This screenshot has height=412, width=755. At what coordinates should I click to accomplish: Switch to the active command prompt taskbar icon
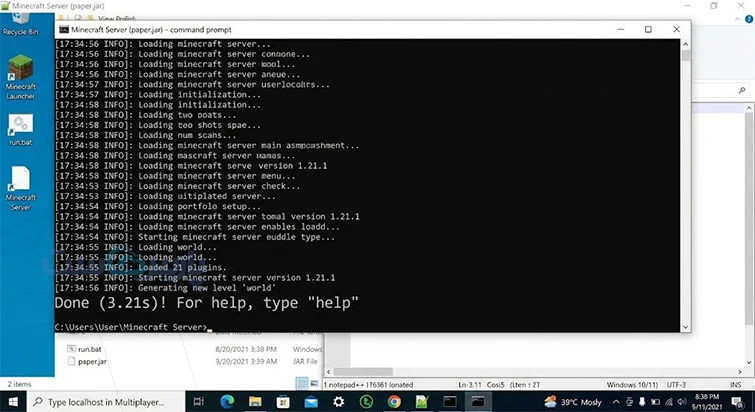pos(478,401)
